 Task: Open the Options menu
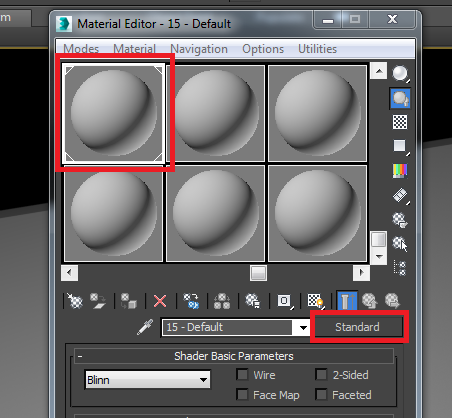[263, 49]
